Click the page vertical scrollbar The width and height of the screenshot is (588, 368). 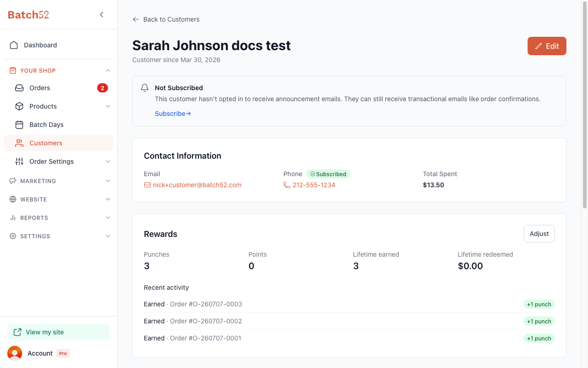pyautogui.click(x=585, y=106)
